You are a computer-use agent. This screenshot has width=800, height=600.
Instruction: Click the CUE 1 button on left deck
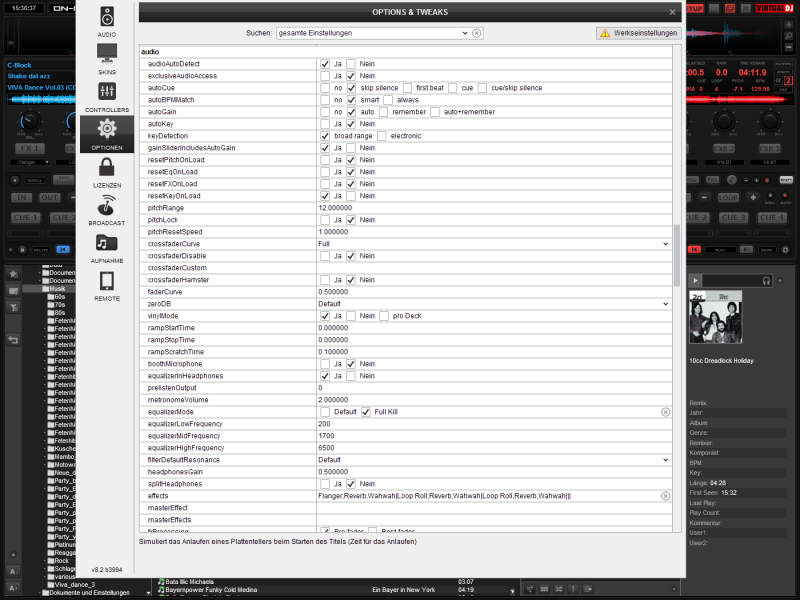coord(26,218)
